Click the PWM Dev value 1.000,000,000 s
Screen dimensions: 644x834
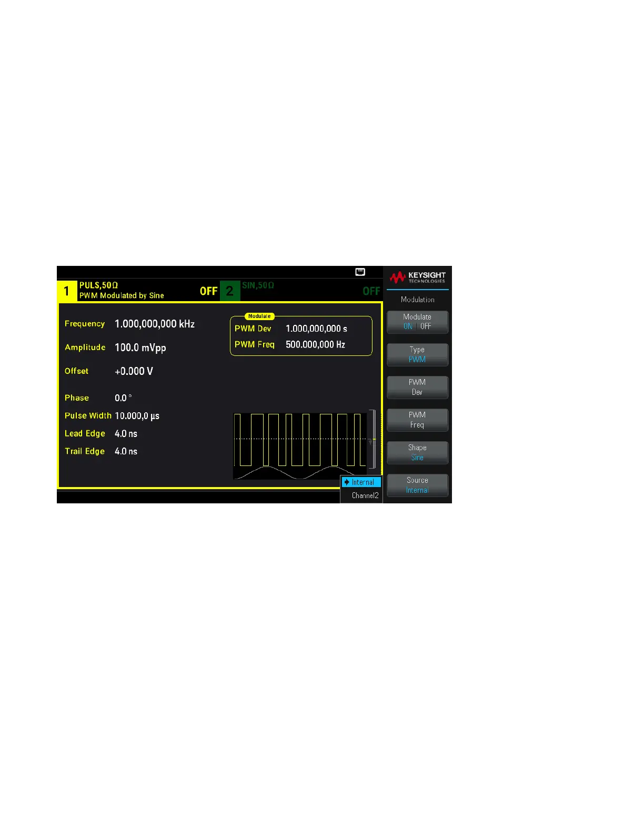[x=316, y=329]
